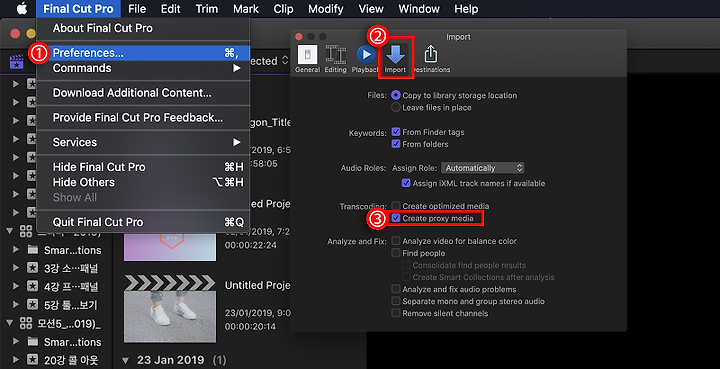Enable Analyze video for balance color
This screenshot has width=720, height=369.
click(x=396, y=241)
